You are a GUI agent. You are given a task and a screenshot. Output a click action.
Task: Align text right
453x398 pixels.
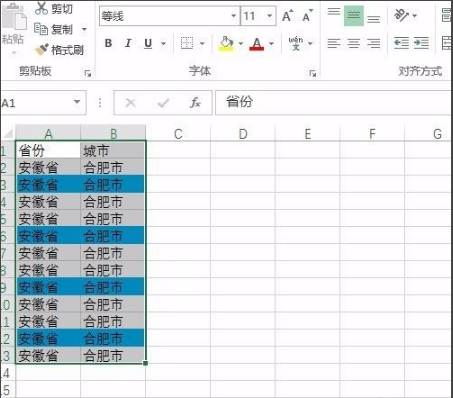click(x=374, y=43)
